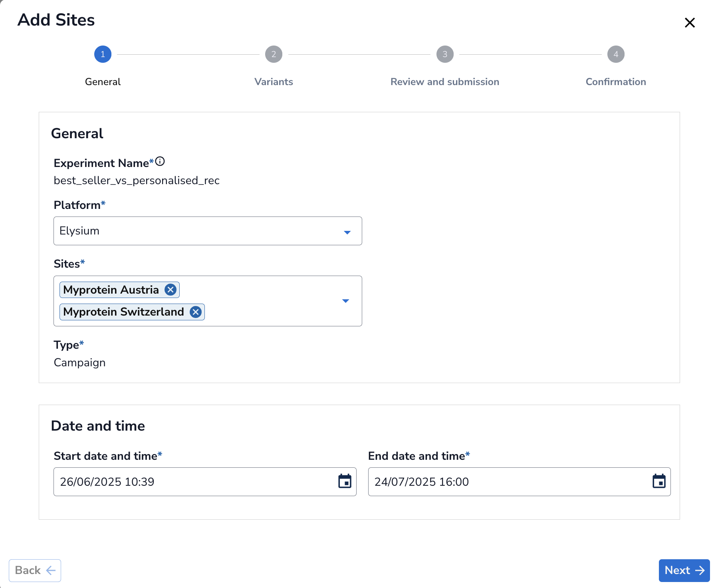Remove Myprotein Austria from Sites

[x=171, y=290]
